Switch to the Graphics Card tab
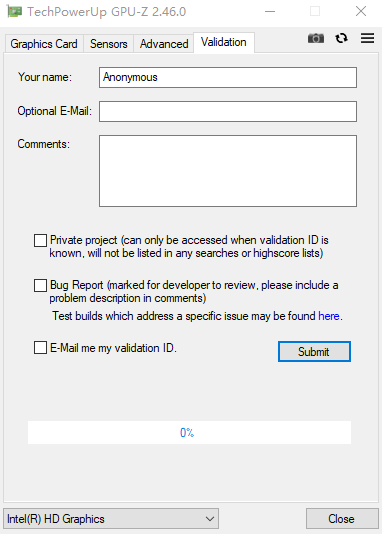382x534 pixels. coord(44,44)
